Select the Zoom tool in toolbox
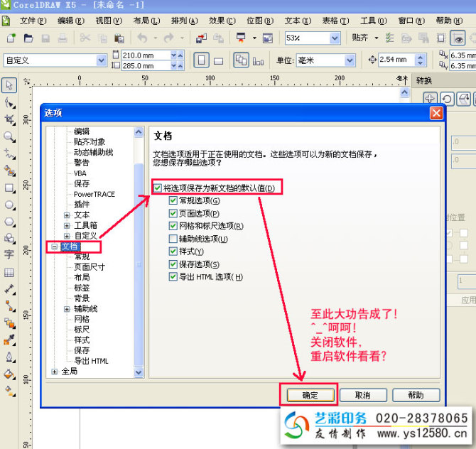The width and height of the screenshot is (476, 449). click(x=9, y=136)
